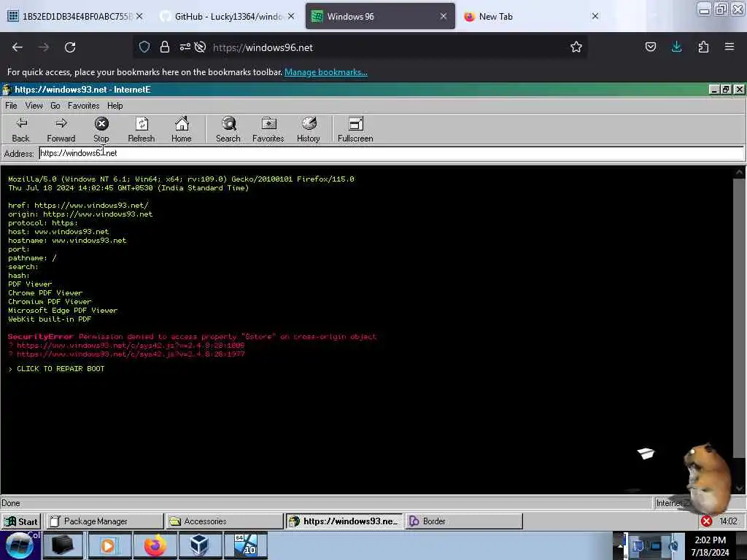Click the Manage bookmarks link
This screenshot has height=560, width=747.
326,72
